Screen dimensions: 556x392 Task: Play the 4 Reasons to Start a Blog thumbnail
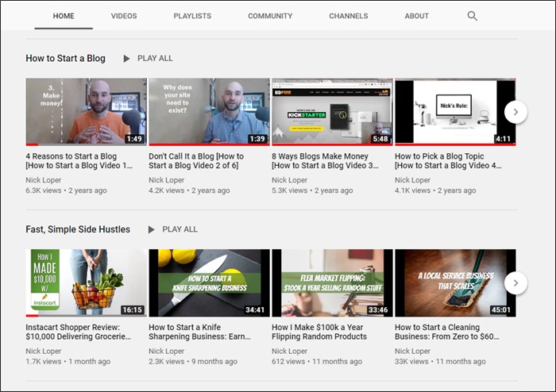pyautogui.click(x=86, y=112)
